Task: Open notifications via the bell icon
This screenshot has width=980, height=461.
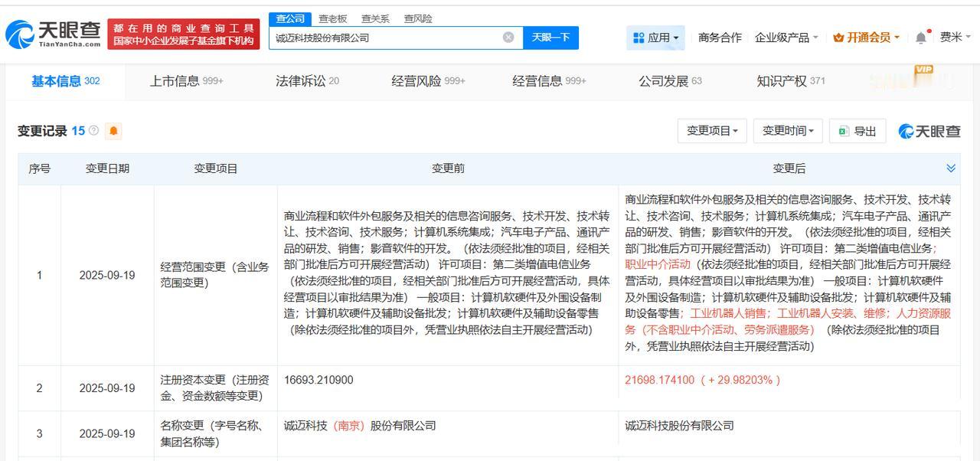Action: 921,38
